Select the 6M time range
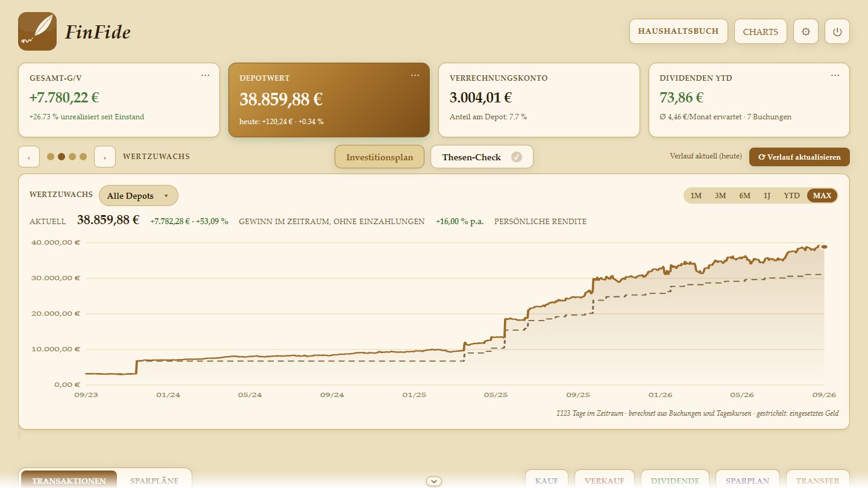 click(745, 195)
